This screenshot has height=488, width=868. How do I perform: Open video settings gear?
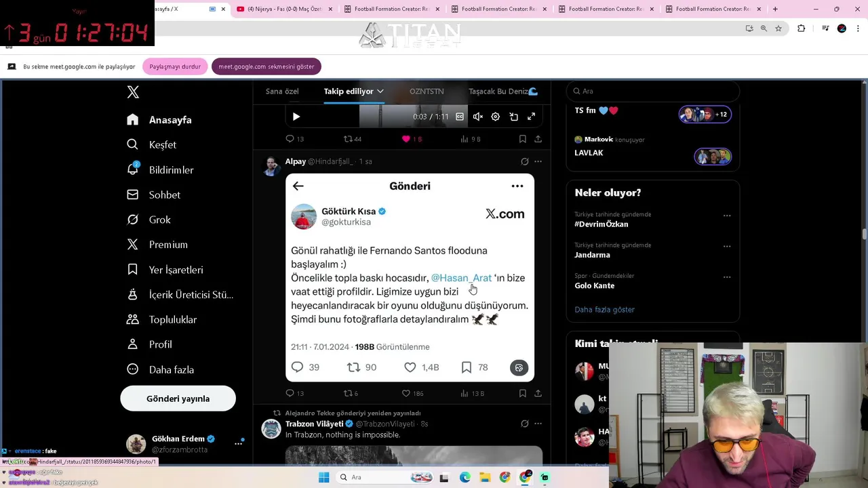pyautogui.click(x=496, y=117)
